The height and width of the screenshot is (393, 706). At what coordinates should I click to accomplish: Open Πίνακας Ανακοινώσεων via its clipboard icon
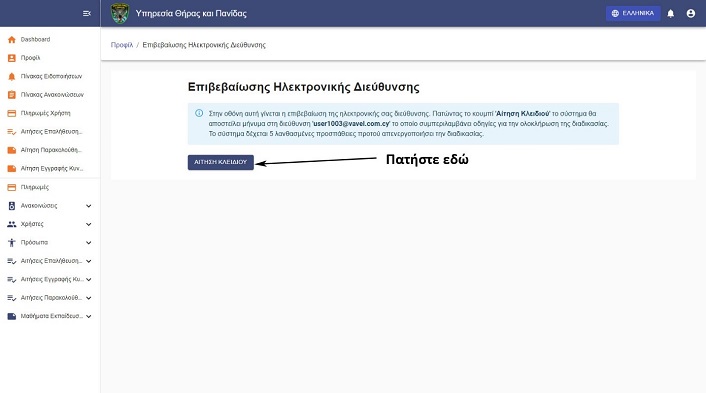tap(12, 95)
